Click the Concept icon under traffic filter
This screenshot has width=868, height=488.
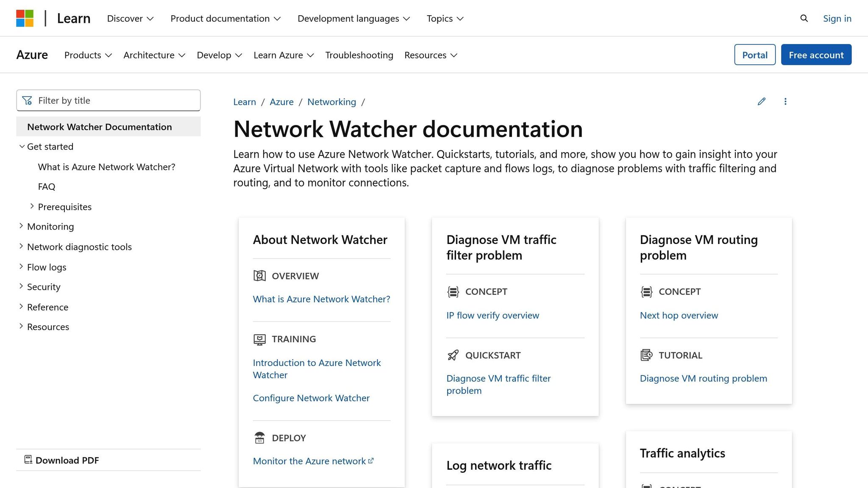pos(453,291)
